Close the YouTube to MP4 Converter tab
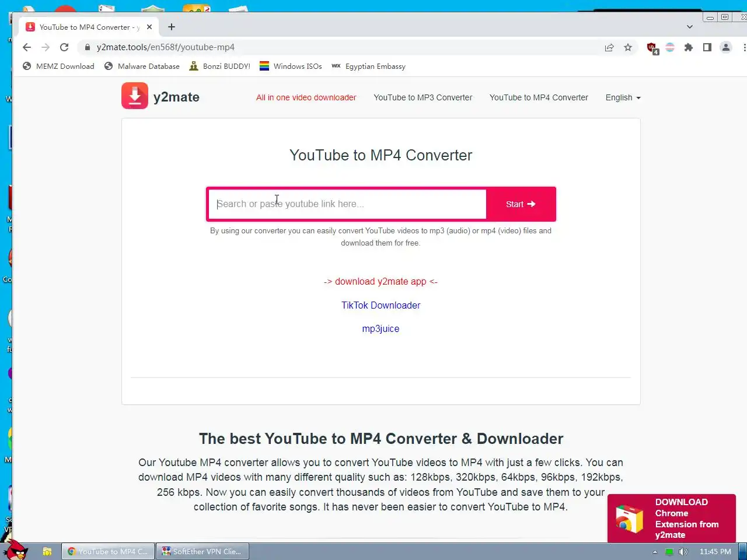747x560 pixels. point(149,27)
